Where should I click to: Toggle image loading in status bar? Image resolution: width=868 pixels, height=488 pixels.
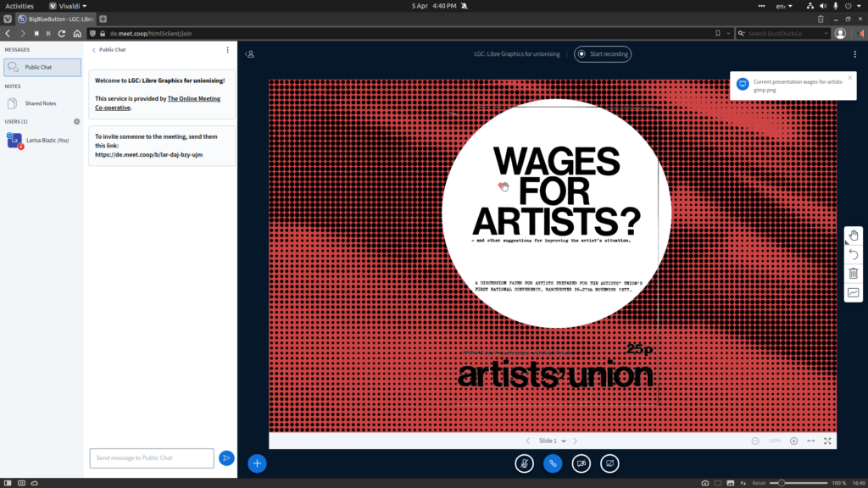(731, 483)
